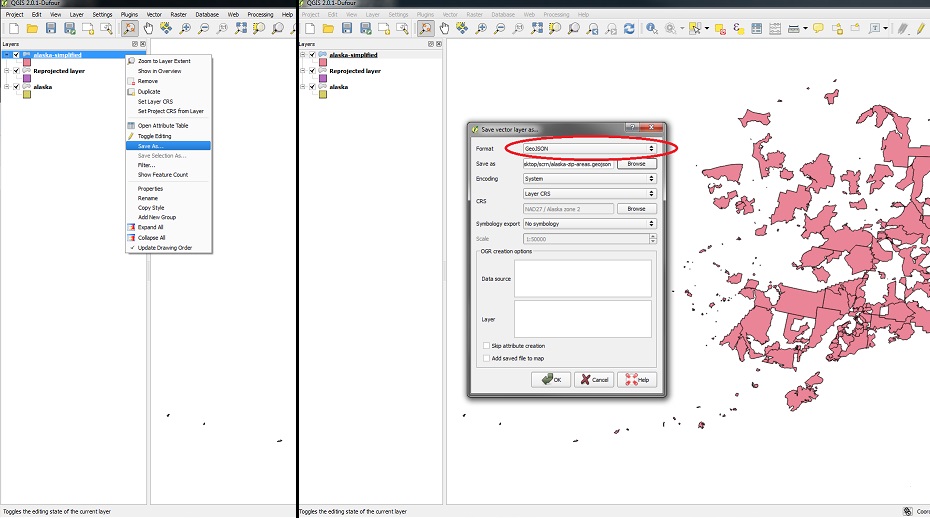
Task: Open the Symbology export dropdown
Action: (x=589, y=224)
